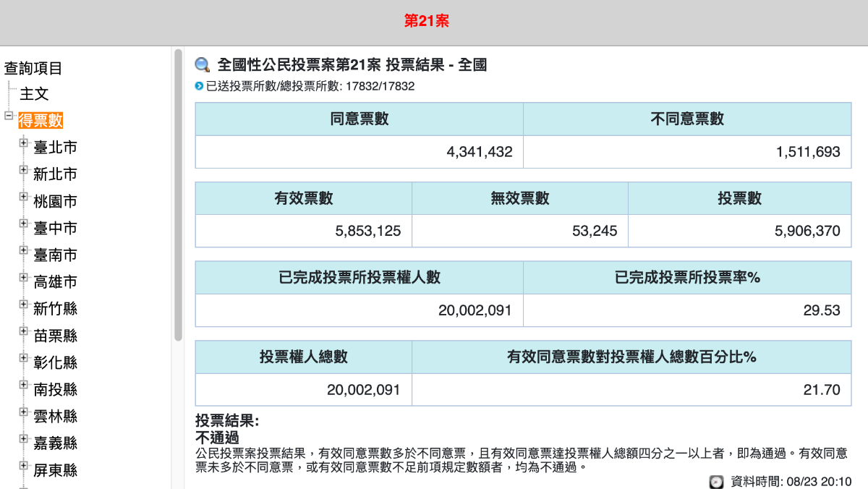Click the blue arrow bullet before 已送投票所數
868x489 pixels.
point(200,86)
